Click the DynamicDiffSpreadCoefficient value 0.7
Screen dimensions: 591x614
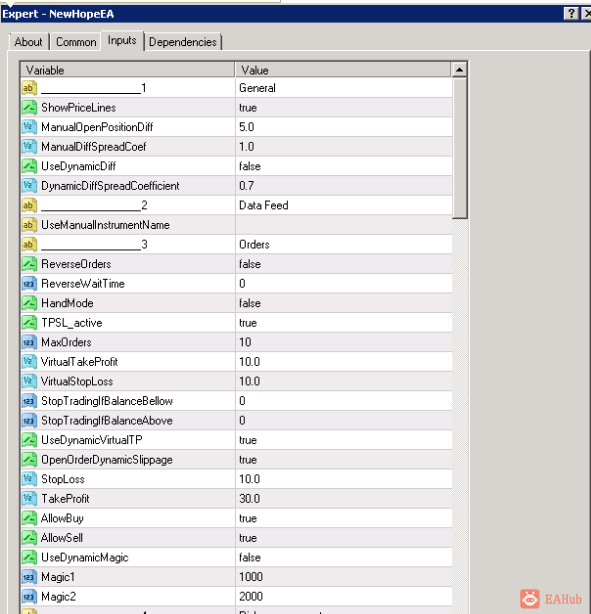coord(247,186)
